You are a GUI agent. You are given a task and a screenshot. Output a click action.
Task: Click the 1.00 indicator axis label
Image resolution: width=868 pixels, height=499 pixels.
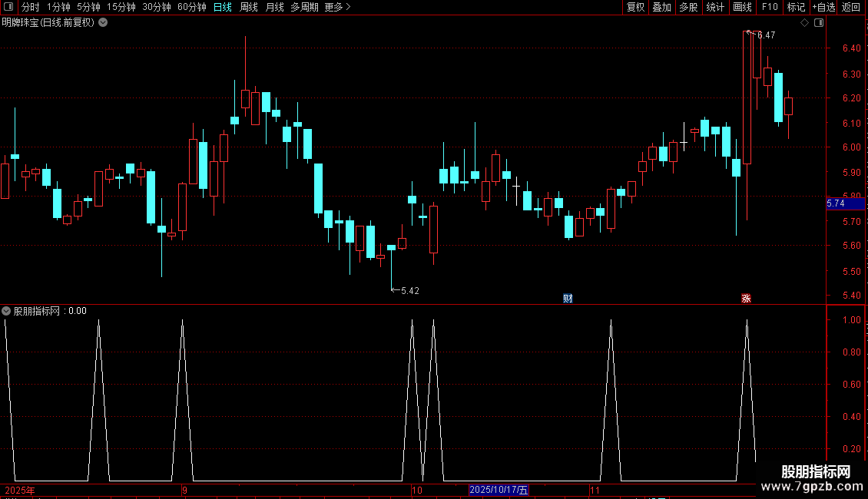[851, 320]
